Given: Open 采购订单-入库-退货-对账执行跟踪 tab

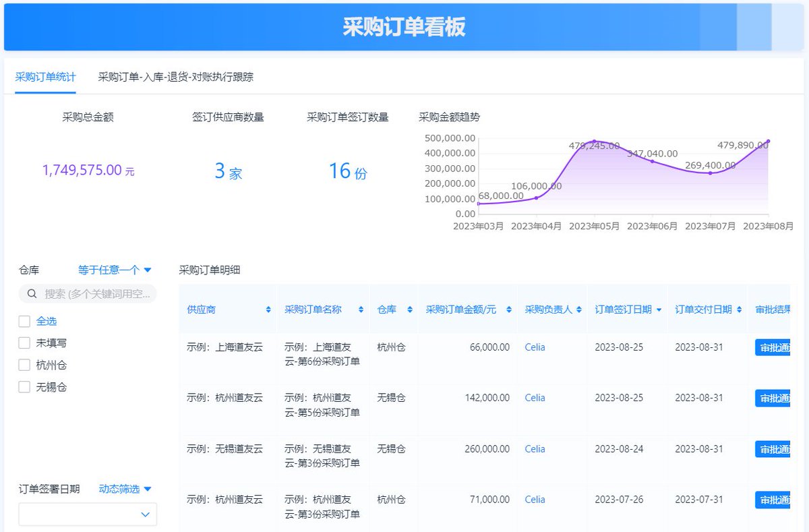Looking at the screenshot, I should (x=176, y=77).
